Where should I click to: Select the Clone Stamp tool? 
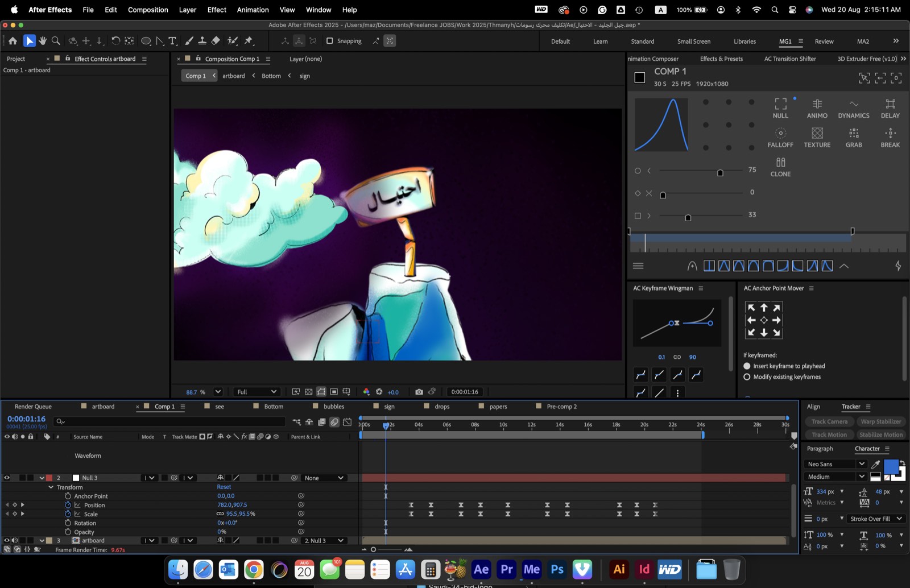click(202, 41)
